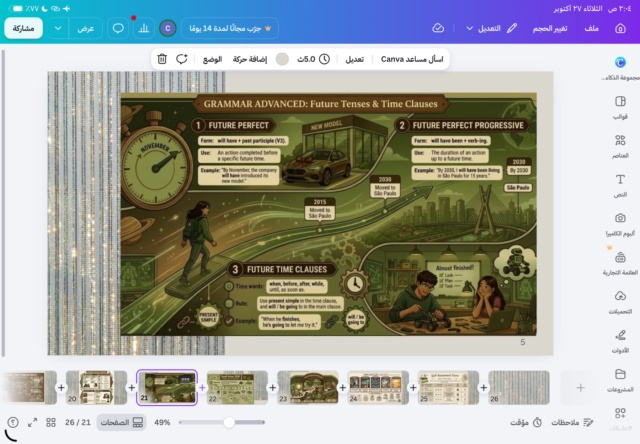Open the قوالب (Templates) panel
Viewport: 640px width, 444px height.
(x=620, y=107)
